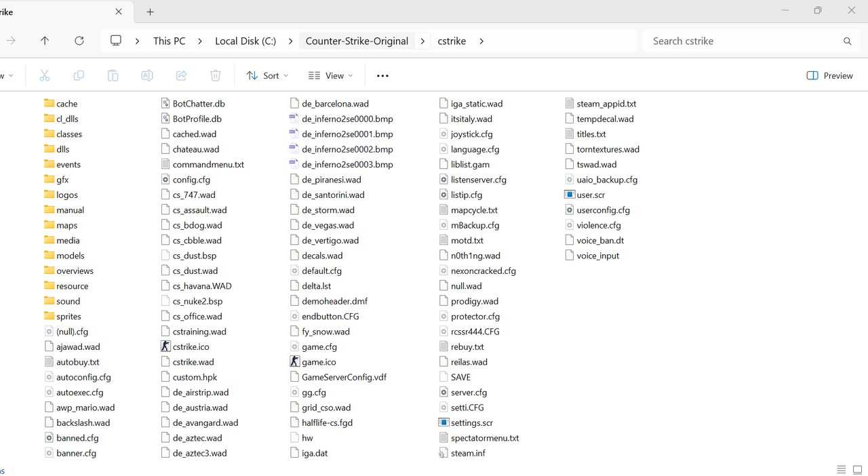Click the search magnifier icon

847,41
